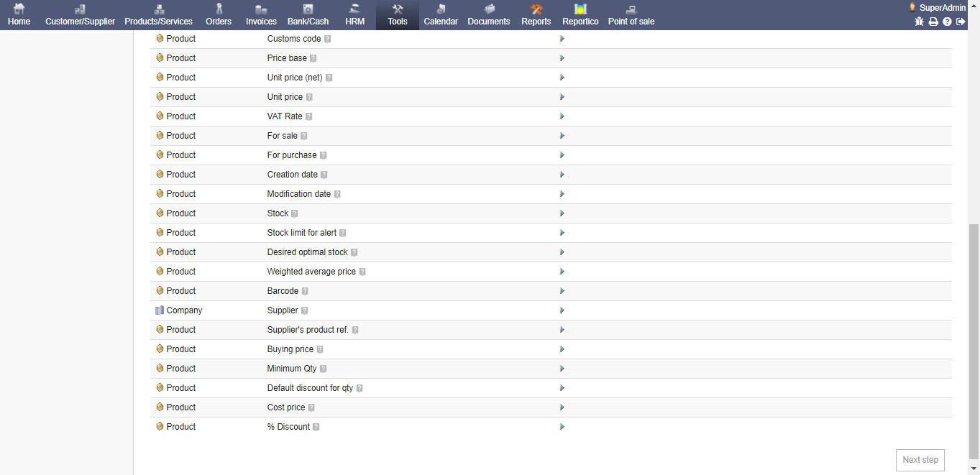Select arrow for Weighted average price
980x475 pixels.
coord(562,272)
